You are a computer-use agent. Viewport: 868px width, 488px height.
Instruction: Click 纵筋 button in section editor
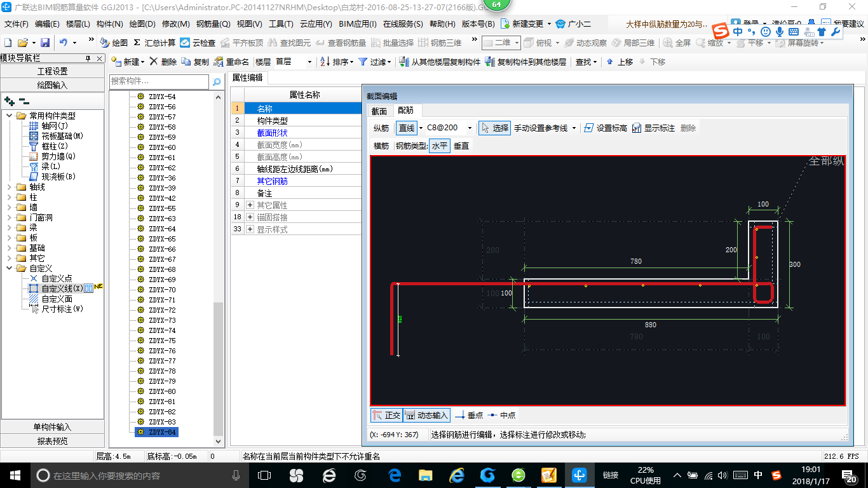click(381, 128)
